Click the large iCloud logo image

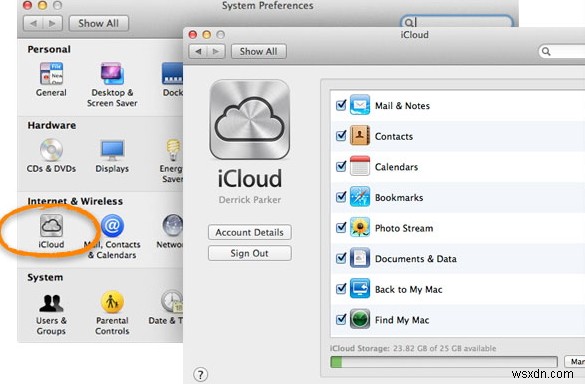point(250,119)
